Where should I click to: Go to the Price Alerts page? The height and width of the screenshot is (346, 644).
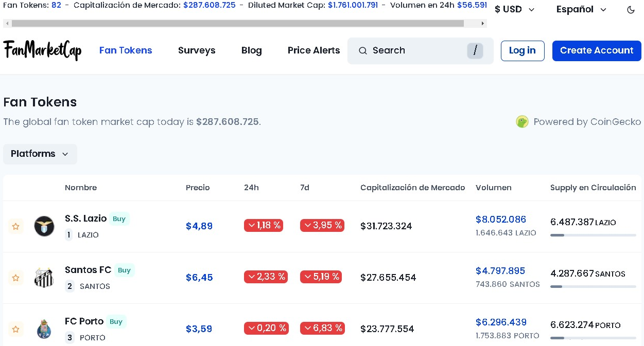coord(314,50)
